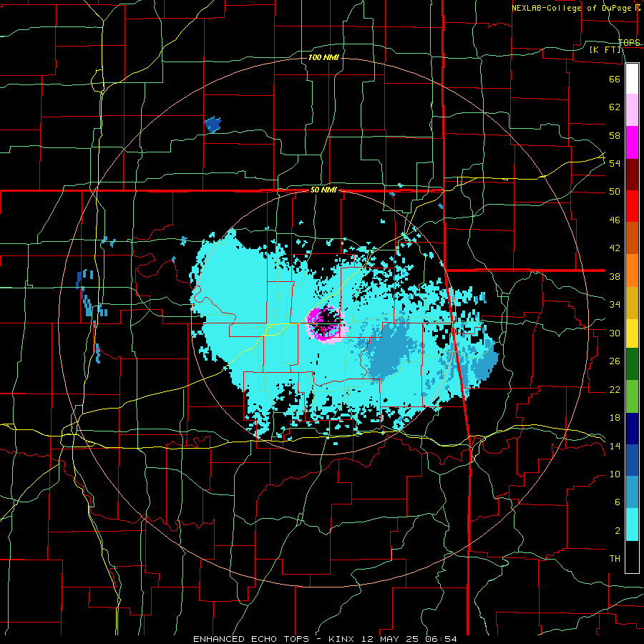The image size is (644, 644).
Task: Click the light pink legend swatch above 62
Action: [632, 110]
